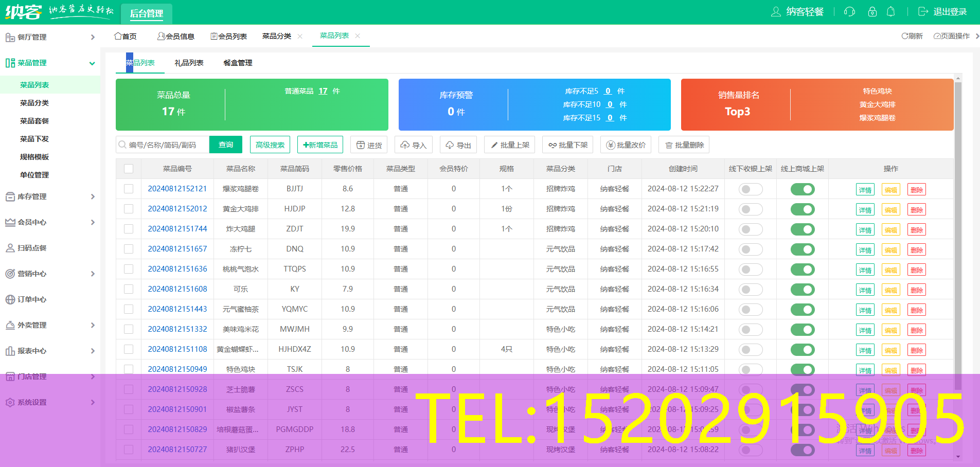Click the 导出 export button

(x=458, y=145)
